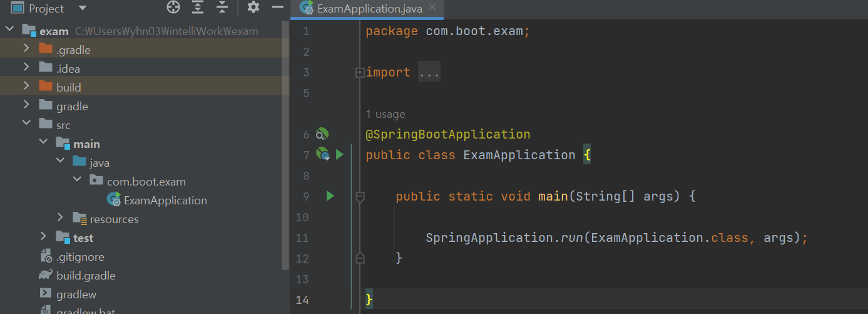Click the closing brace on line 14
The height and width of the screenshot is (314, 868).
point(369,300)
